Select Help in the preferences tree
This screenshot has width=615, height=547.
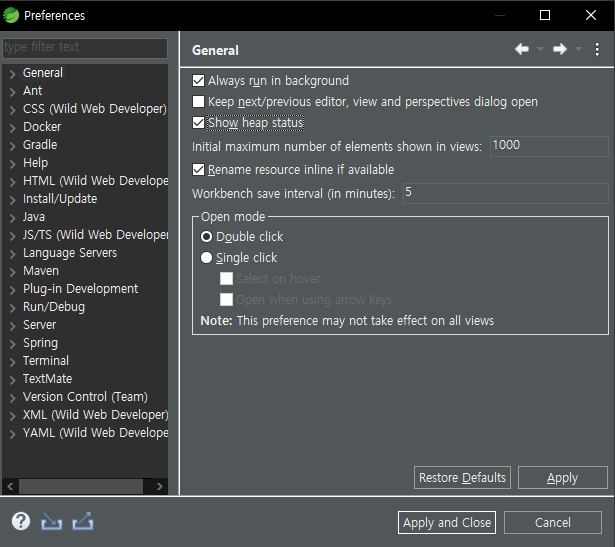35,163
